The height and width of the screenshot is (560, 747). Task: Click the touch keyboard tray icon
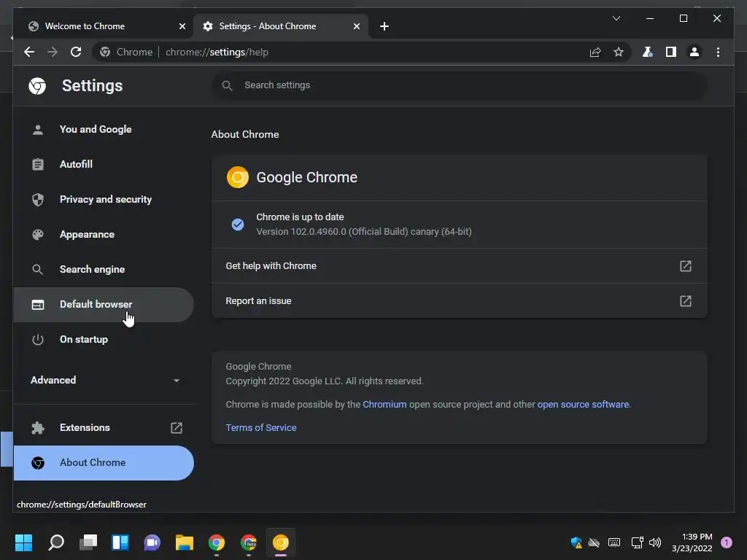[614, 542]
